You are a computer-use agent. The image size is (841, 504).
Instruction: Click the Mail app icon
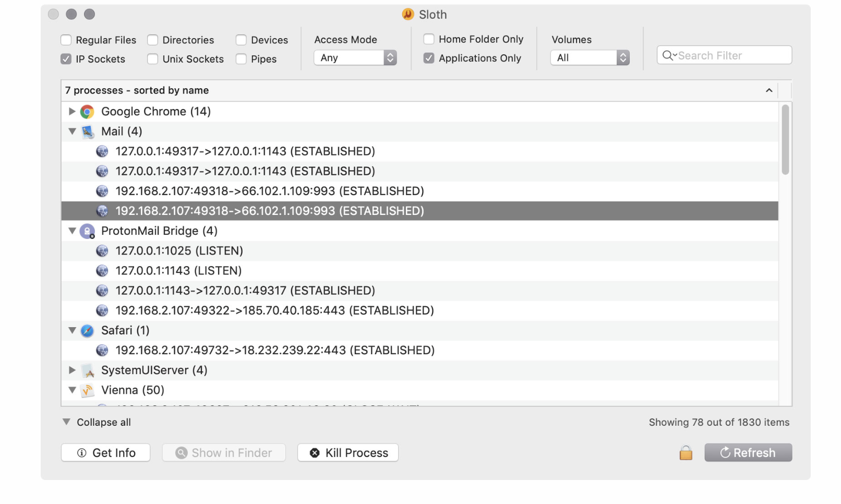click(x=88, y=131)
